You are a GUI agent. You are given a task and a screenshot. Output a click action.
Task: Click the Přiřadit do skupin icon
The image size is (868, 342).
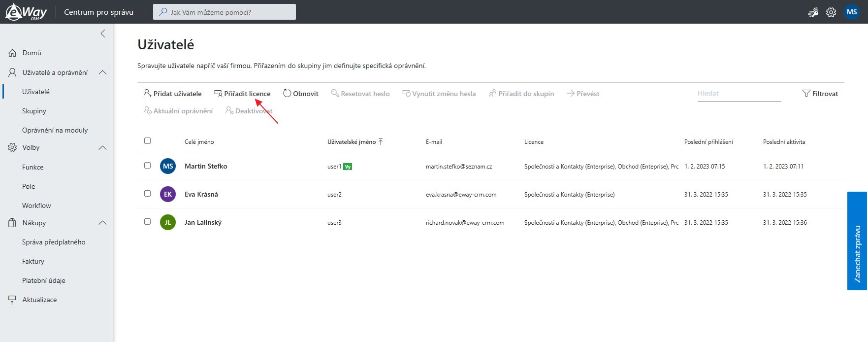[x=492, y=93]
